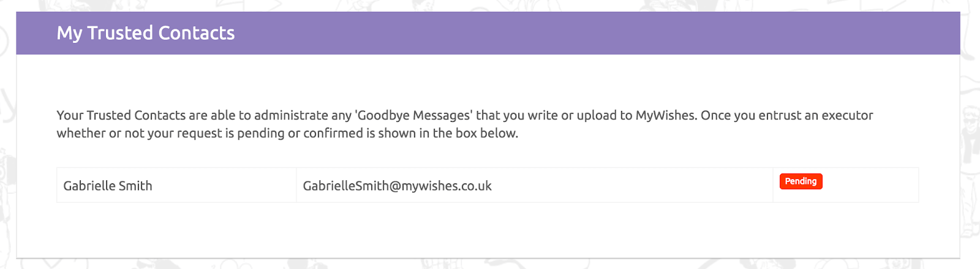This screenshot has width=980, height=269.
Task: Click the 'Goodbye Messages' phrase in description
Action: pos(414,115)
